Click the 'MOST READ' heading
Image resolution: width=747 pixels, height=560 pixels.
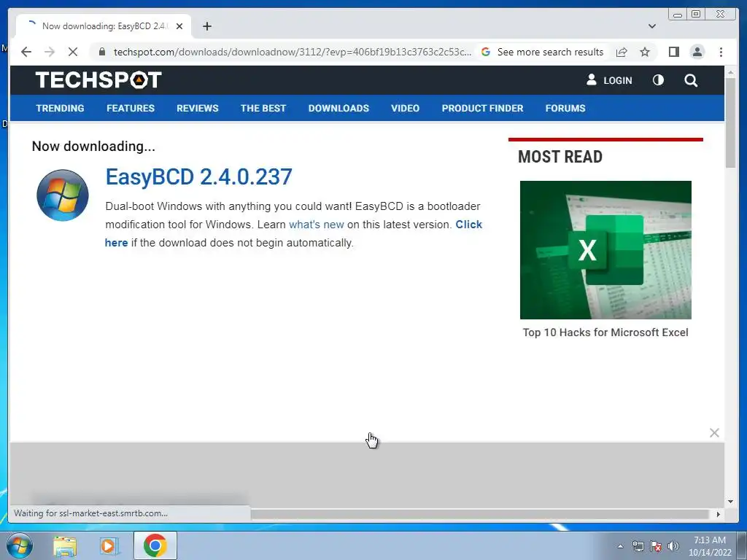(560, 157)
